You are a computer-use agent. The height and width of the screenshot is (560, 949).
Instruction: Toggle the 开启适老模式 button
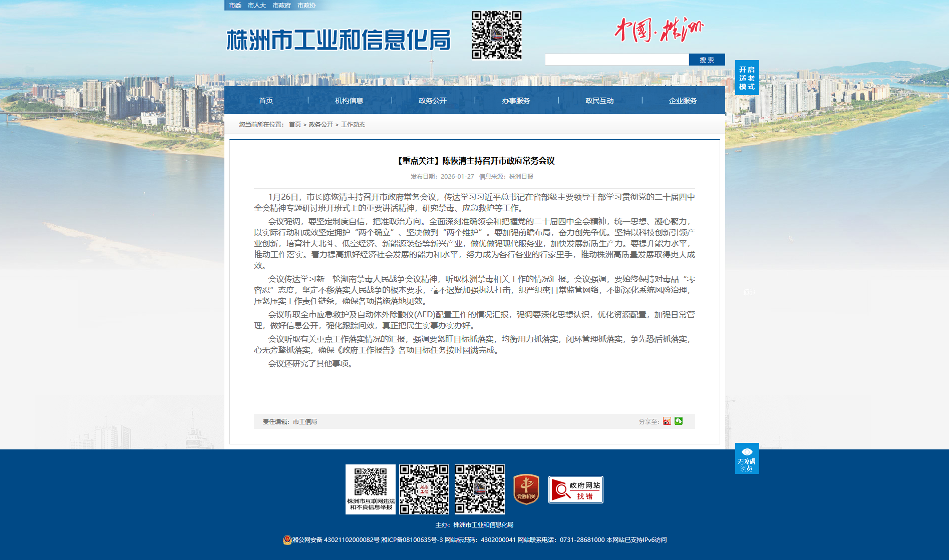click(747, 78)
